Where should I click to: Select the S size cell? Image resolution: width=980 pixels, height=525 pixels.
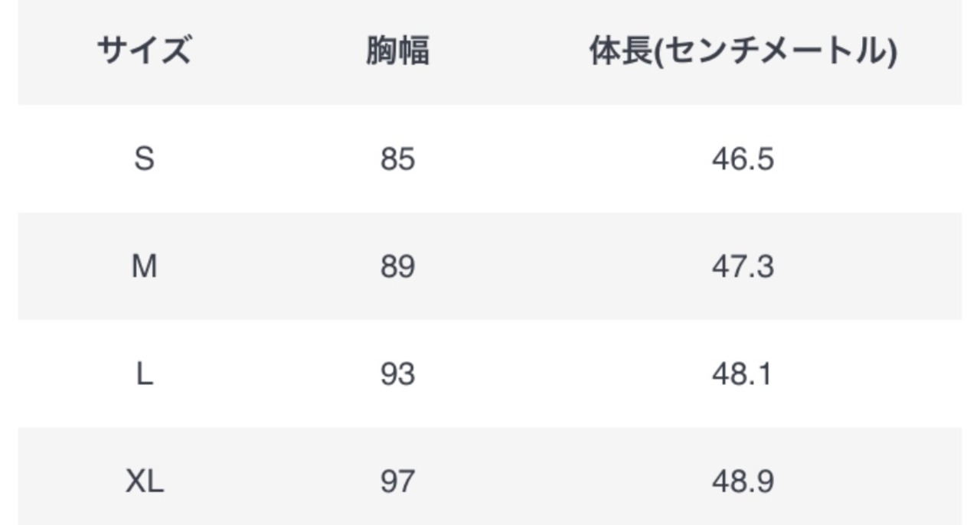pyautogui.click(x=144, y=159)
